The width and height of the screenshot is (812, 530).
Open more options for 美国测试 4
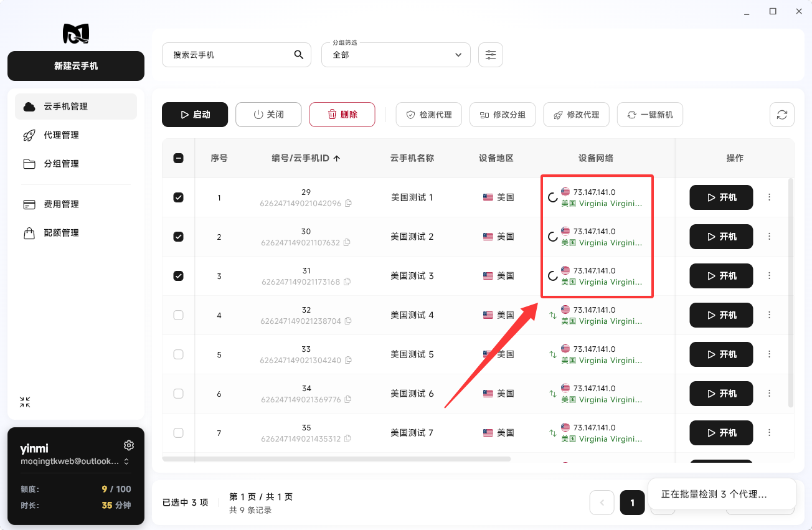[x=769, y=315]
